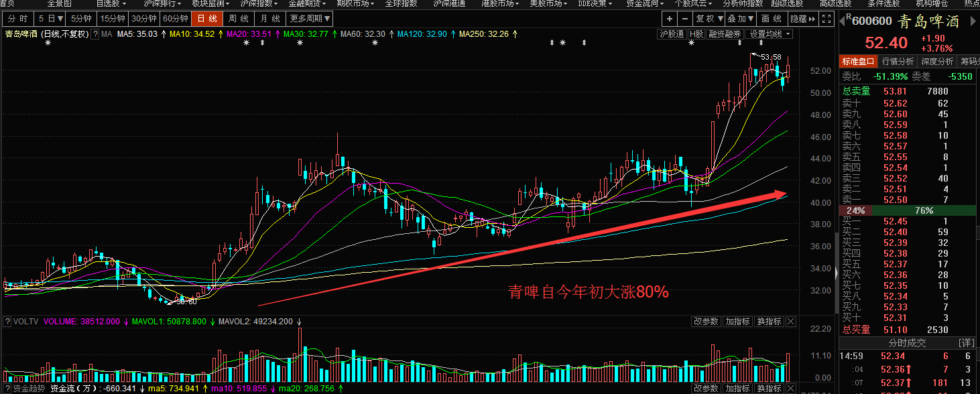Open the DDE决策 menu
The height and width of the screenshot is (394, 980).
(x=595, y=3)
